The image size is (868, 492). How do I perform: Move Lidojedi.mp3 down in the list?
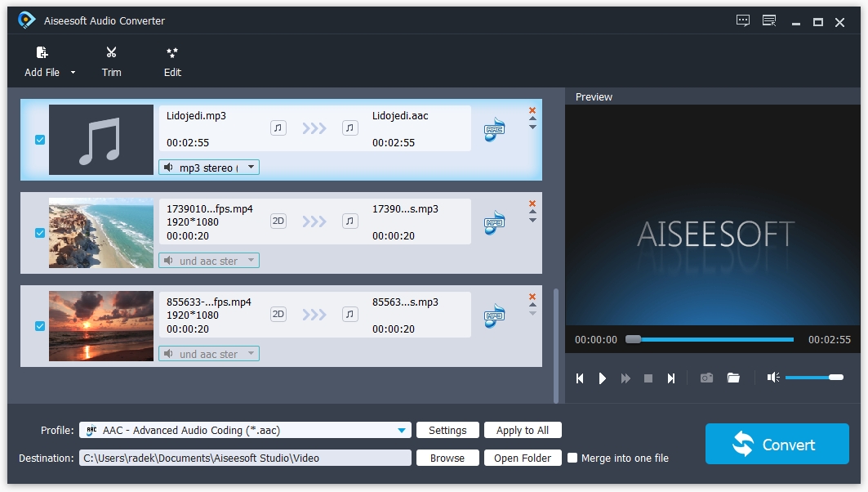pos(532,127)
